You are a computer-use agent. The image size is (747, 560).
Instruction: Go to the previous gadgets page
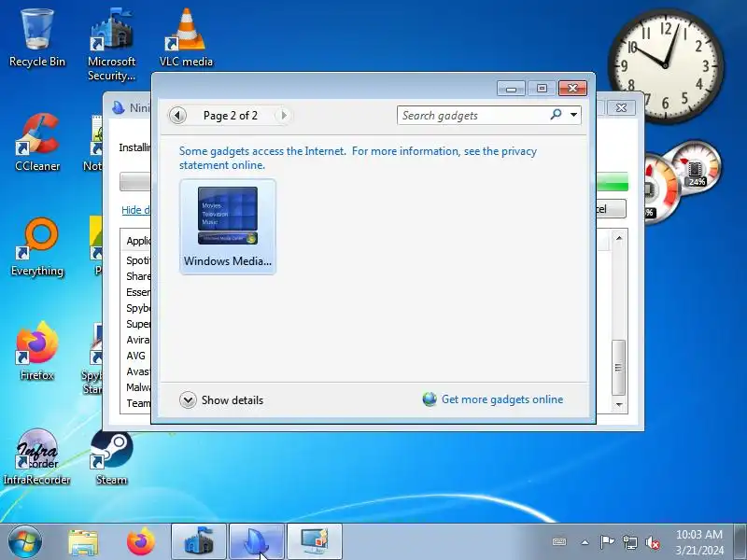tap(177, 115)
